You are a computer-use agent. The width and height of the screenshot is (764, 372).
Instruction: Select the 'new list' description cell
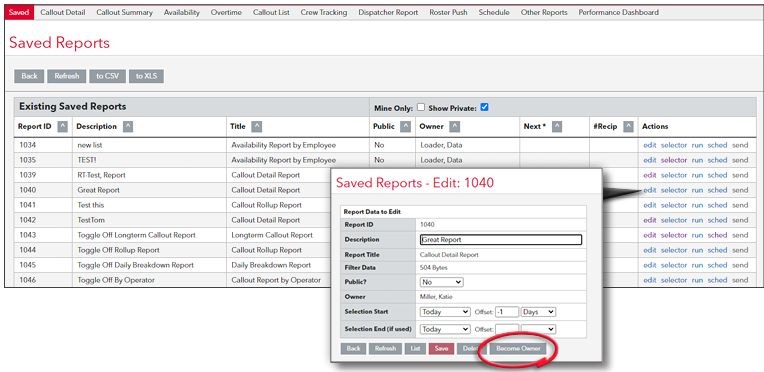pos(90,145)
